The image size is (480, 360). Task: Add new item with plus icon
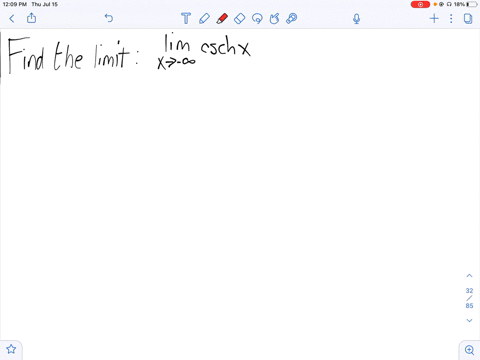pos(434,18)
